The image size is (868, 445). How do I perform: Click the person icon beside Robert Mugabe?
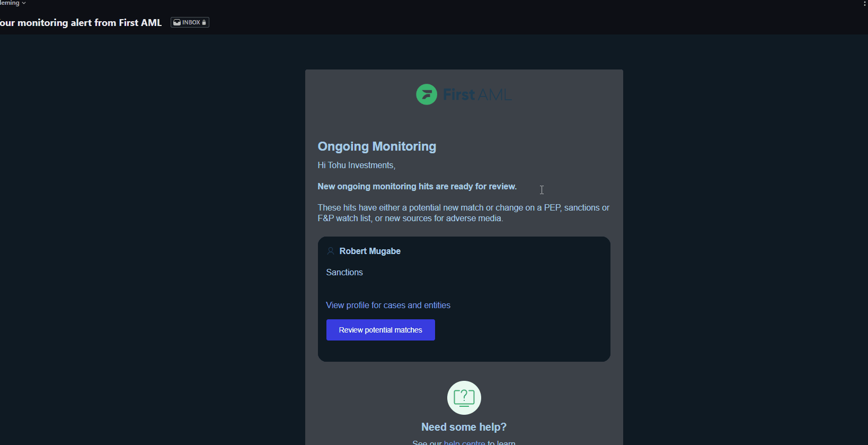coord(331,251)
